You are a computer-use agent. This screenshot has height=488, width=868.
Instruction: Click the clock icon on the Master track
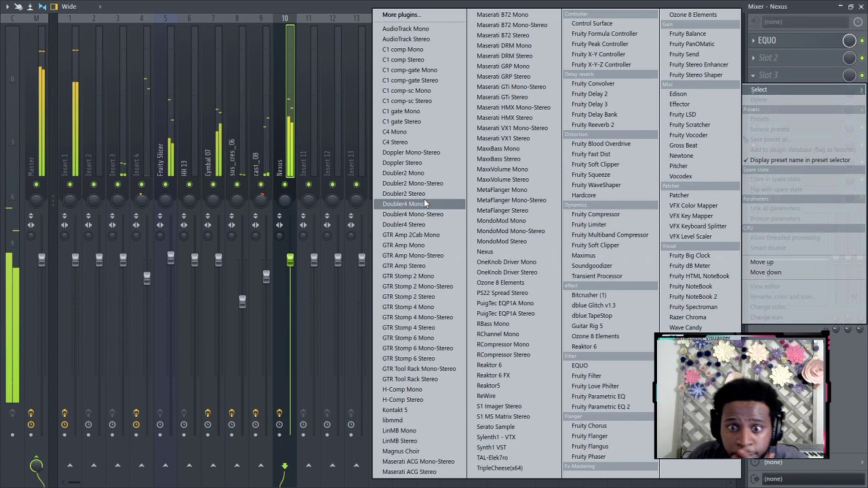31,425
